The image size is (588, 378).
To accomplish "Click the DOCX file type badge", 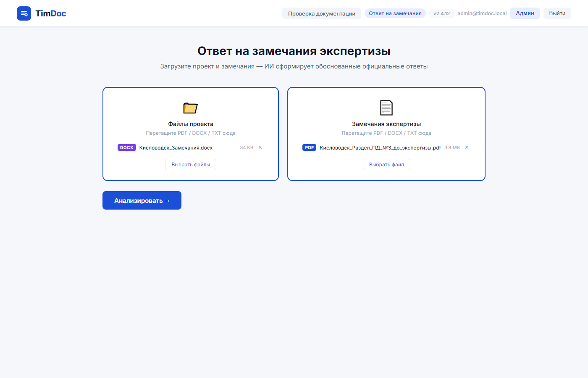I will 126,147.
